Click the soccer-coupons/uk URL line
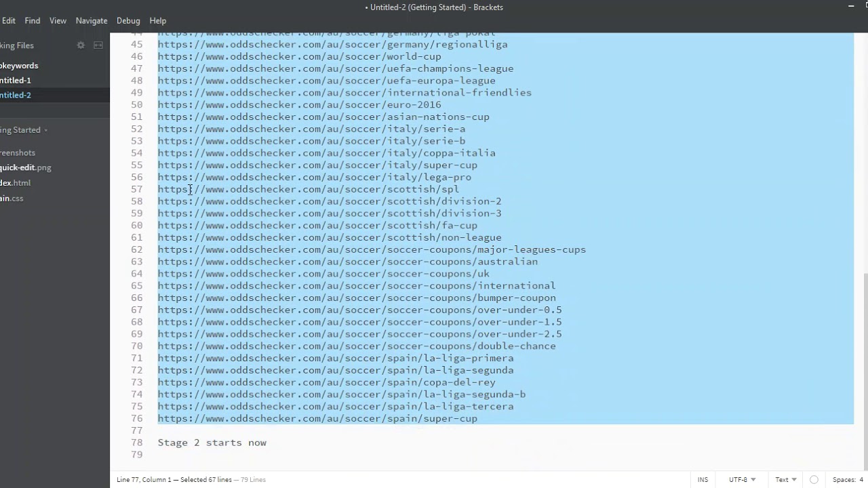This screenshot has height=488, width=868. pos(323,274)
